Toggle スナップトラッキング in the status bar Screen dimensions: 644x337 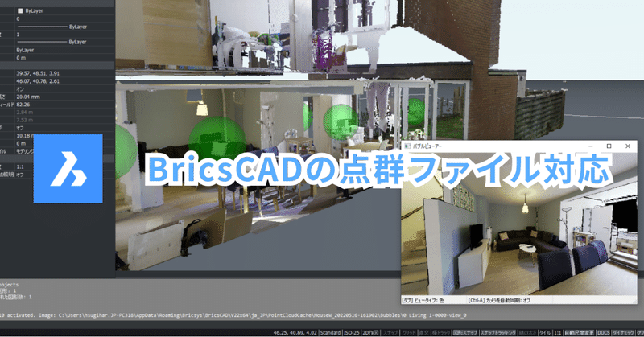click(497, 332)
